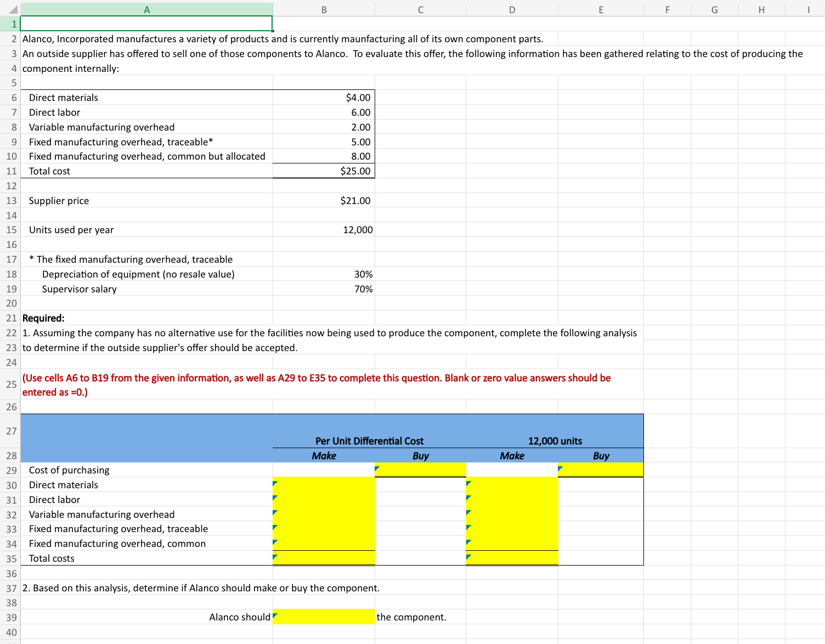Click the 'Per Unit Differential Cost' header

click(369, 441)
